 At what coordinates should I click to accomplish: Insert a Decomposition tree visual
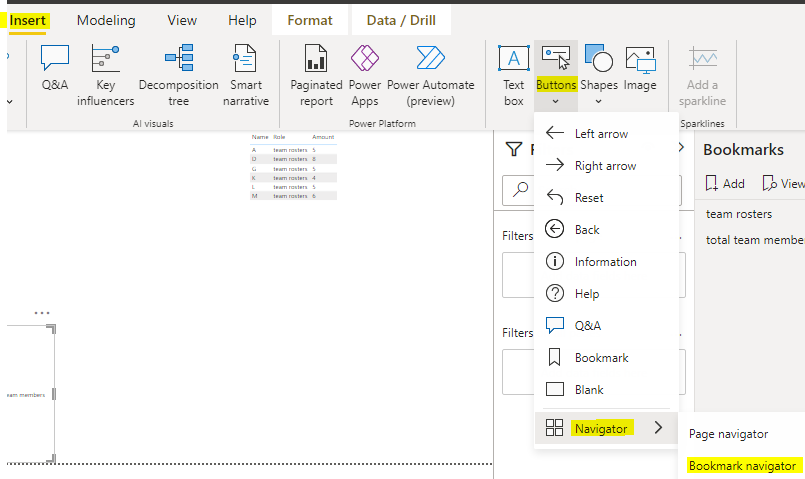179,75
